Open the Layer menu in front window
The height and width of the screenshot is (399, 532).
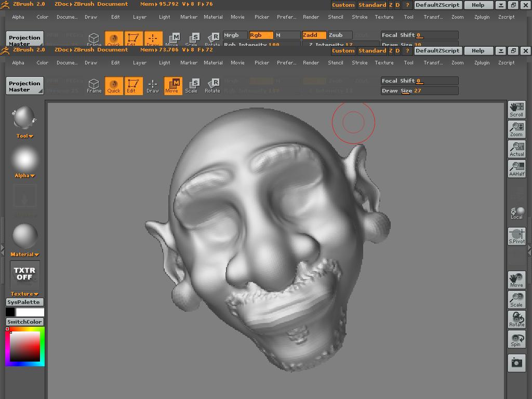click(139, 63)
